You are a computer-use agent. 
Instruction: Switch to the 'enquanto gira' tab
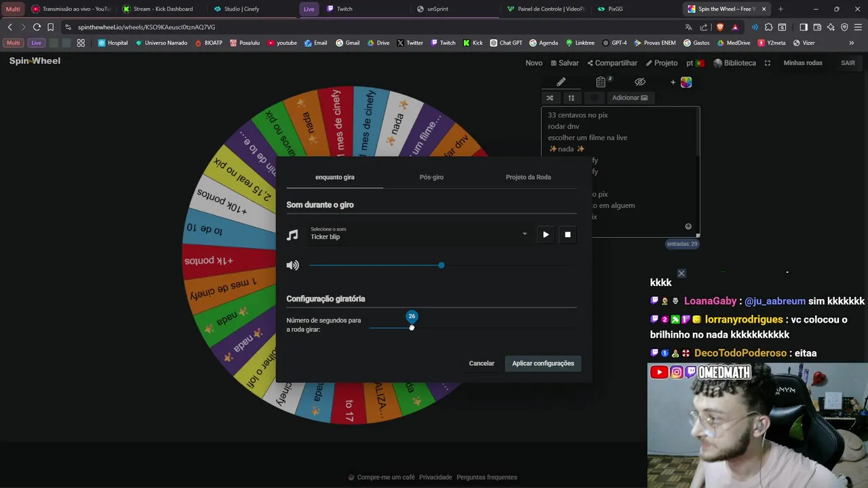click(335, 177)
